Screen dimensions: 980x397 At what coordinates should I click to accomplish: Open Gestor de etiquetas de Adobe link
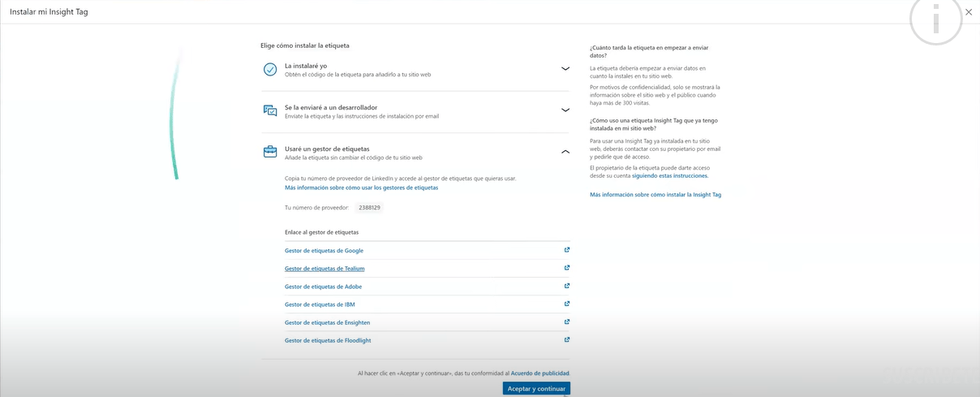(323, 287)
